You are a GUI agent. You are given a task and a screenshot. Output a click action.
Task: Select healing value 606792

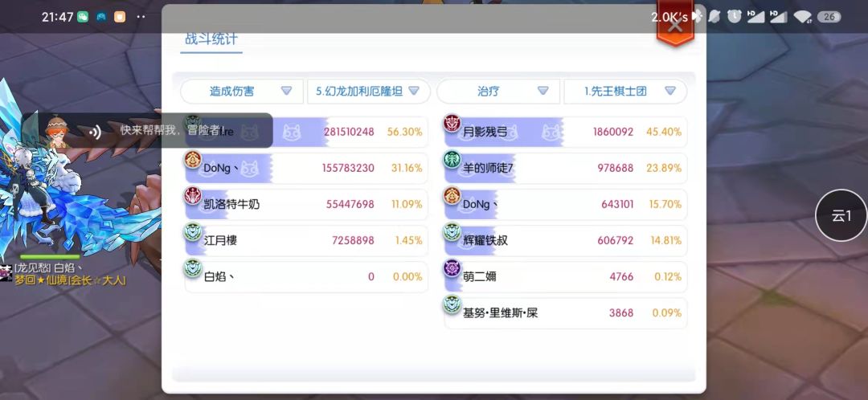[615, 241]
